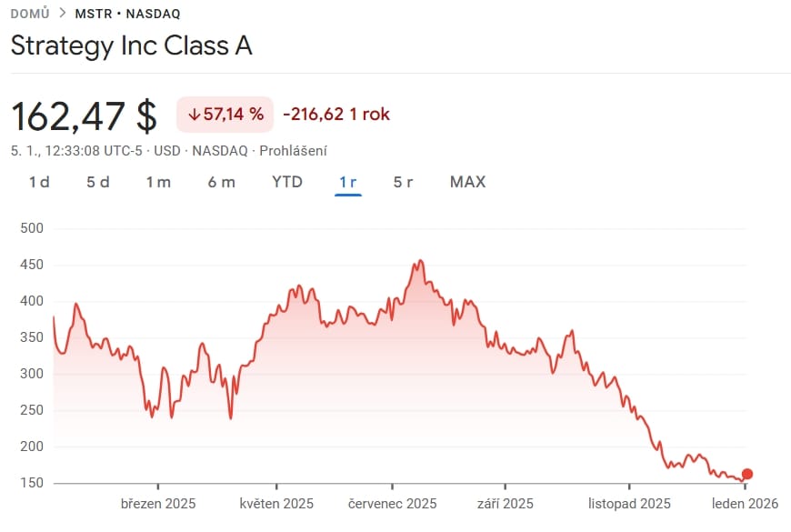Choose the 6 m chart range

(x=221, y=182)
